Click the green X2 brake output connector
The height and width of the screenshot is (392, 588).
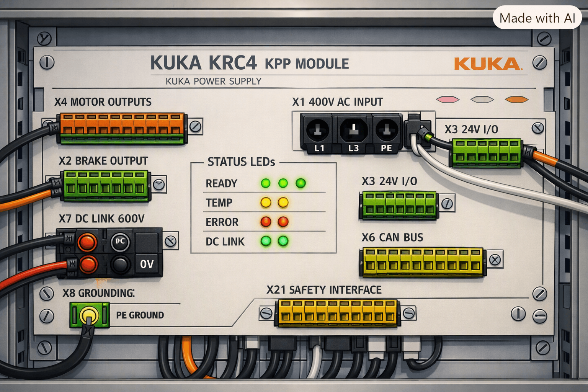pyautogui.click(x=106, y=186)
